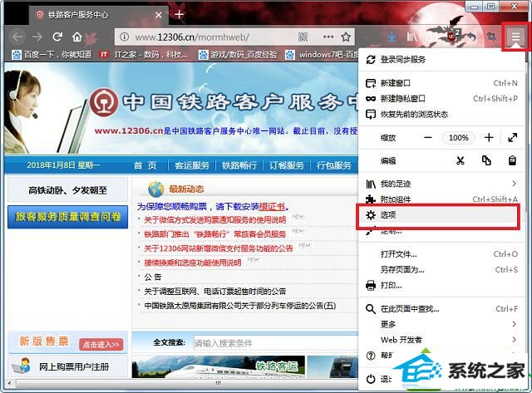532x393 pixels.
Task: Click the undo arrow toolbar icon
Action: tap(471, 37)
